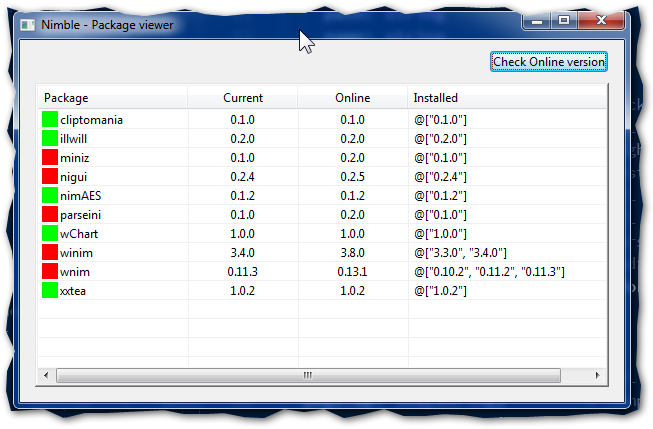Click the green status icon beside nimAES

49,196
